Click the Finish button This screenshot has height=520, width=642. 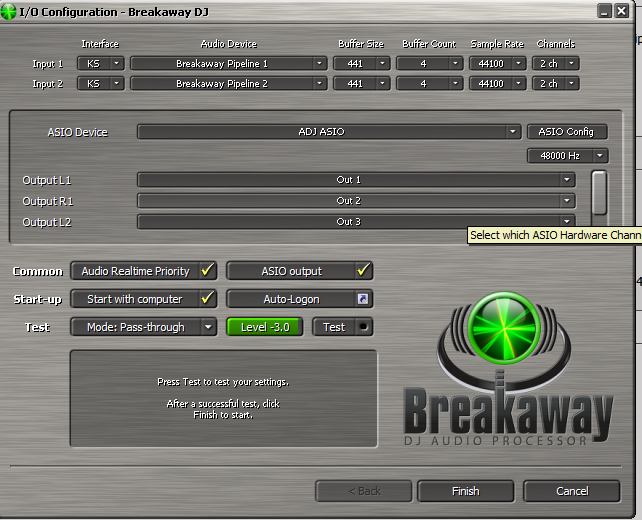466,491
